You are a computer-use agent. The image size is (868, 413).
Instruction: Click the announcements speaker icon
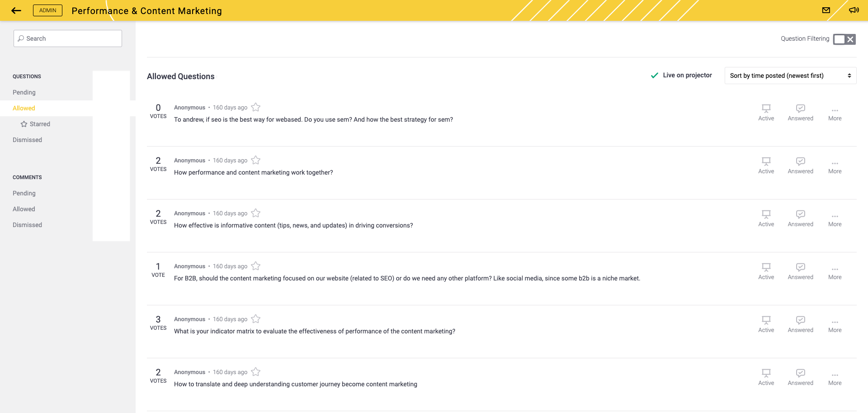pos(854,10)
